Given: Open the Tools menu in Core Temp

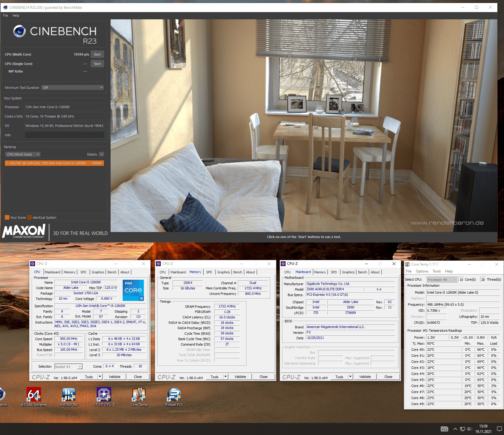Looking at the screenshot, I should [437, 271].
